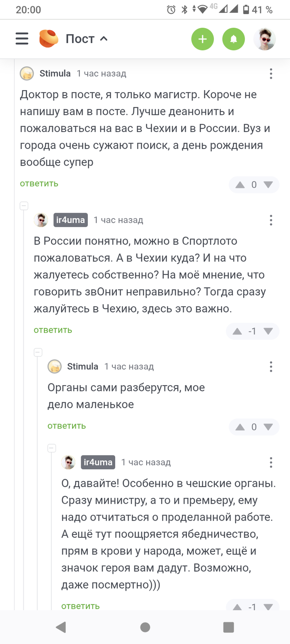The image size is (290, 644).
Task: Open the ir4uma username tag on the Sportloto comment
Action: [x=71, y=220]
